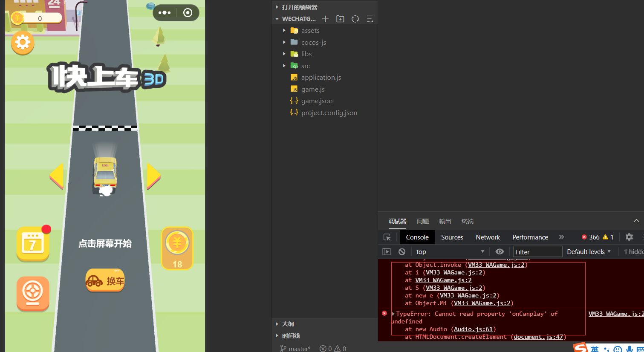This screenshot has width=644, height=352.
Task: Collapse the debugger panel with the chevron
Action: (636, 221)
